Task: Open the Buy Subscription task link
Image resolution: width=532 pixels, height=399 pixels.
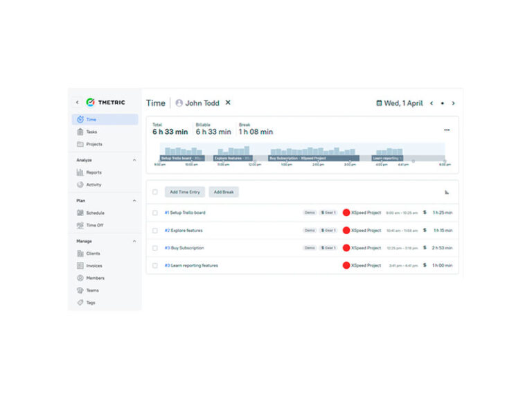Action: point(184,248)
